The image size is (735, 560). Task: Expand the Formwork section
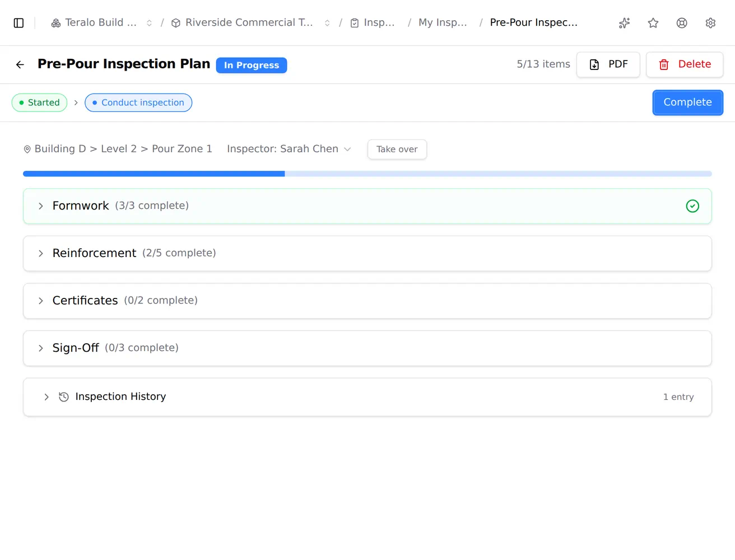pos(367,206)
